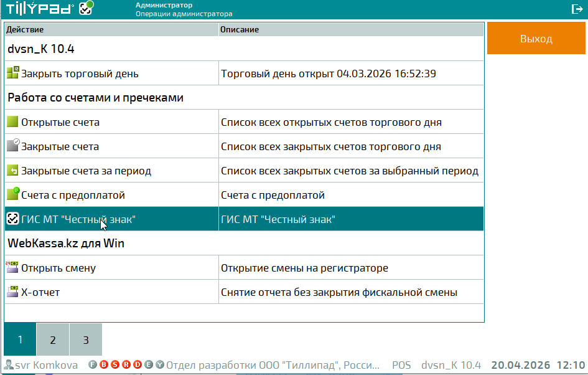Click the Tillypad logo
The width and height of the screenshot is (588, 375).
(40, 8)
